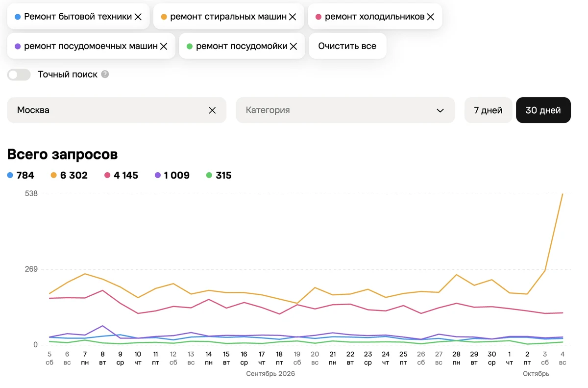Click the orange line peak on 4 вс
588x388 pixels.
tap(563, 194)
